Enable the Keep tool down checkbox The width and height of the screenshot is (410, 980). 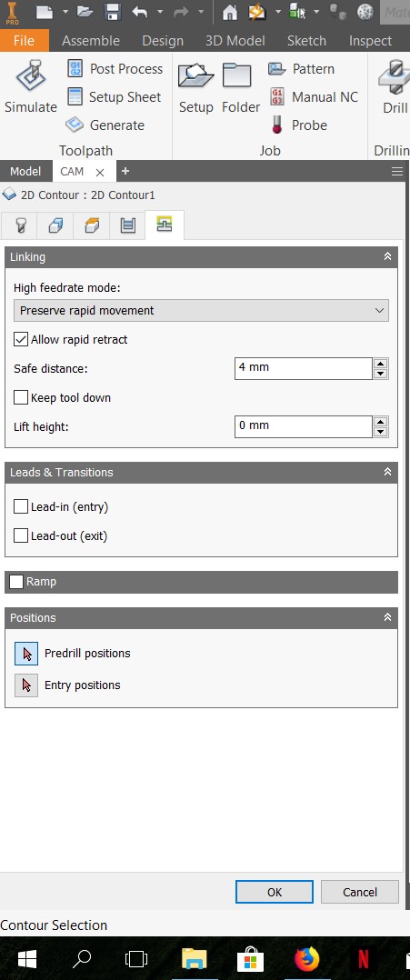pyautogui.click(x=21, y=397)
